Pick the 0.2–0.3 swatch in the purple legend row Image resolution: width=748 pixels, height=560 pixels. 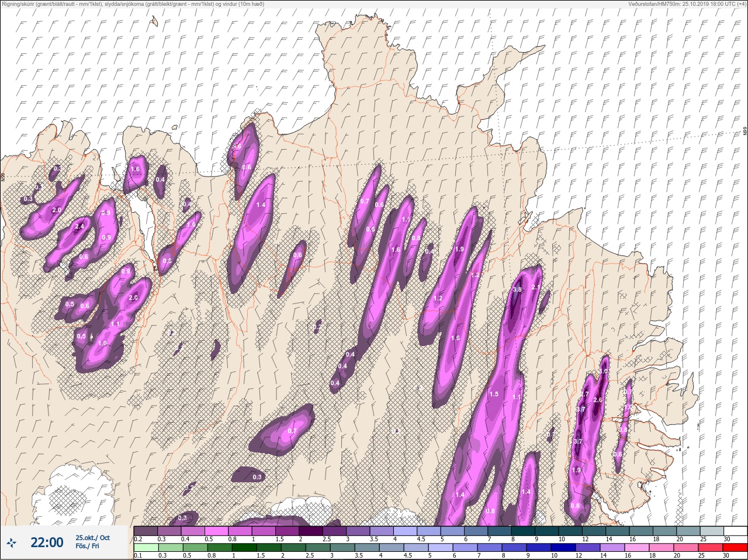pos(146,531)
